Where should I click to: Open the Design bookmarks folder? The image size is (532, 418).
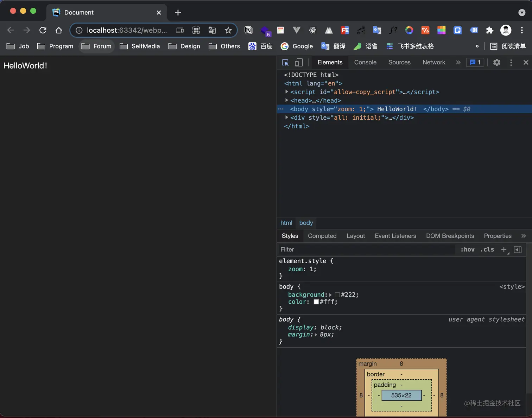coord(184,46)
